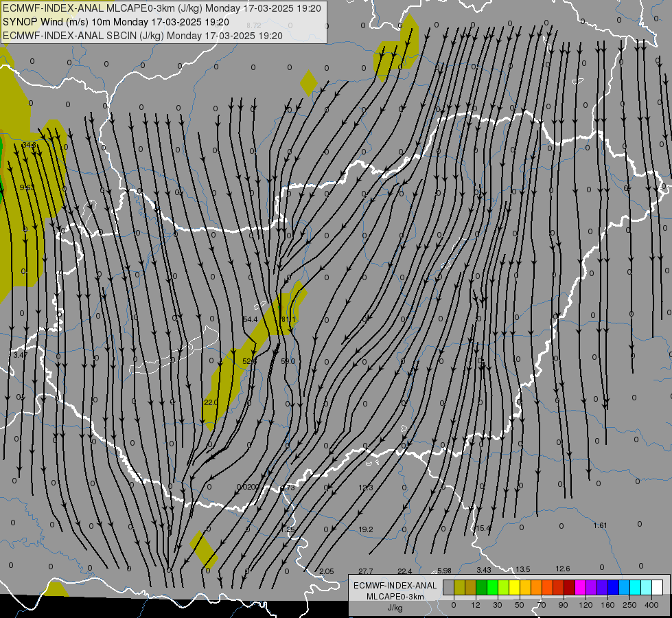Viewport: 672px width, 618px height.
Task: Click the small olive diamond patch at top
Action: coord(309,83)
